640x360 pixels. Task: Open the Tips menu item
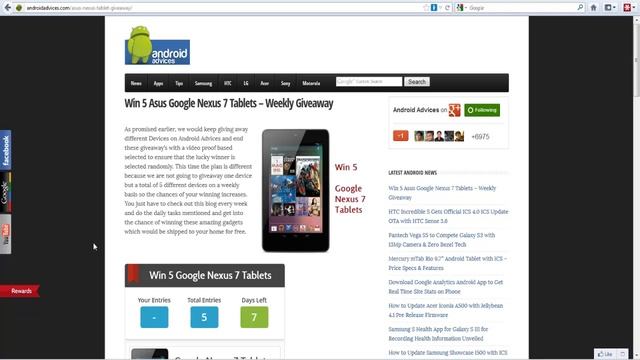pyautogui.click(x=179, y=83)
